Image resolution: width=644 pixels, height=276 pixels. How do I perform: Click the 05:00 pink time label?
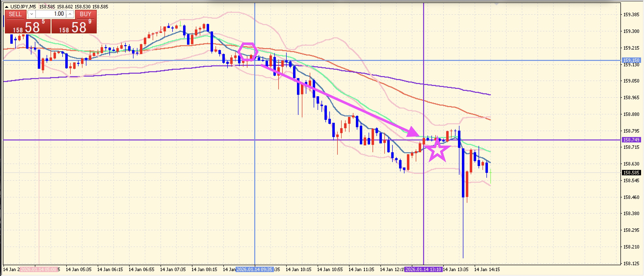tap(39, 270)
